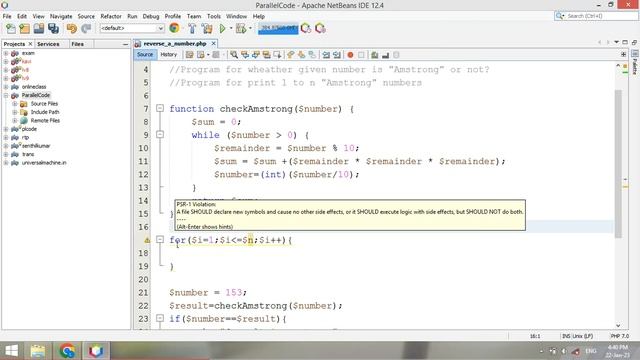Screen dimensions: 640x360
Task: Open the Navigate menu
Action: coord(61,16)
